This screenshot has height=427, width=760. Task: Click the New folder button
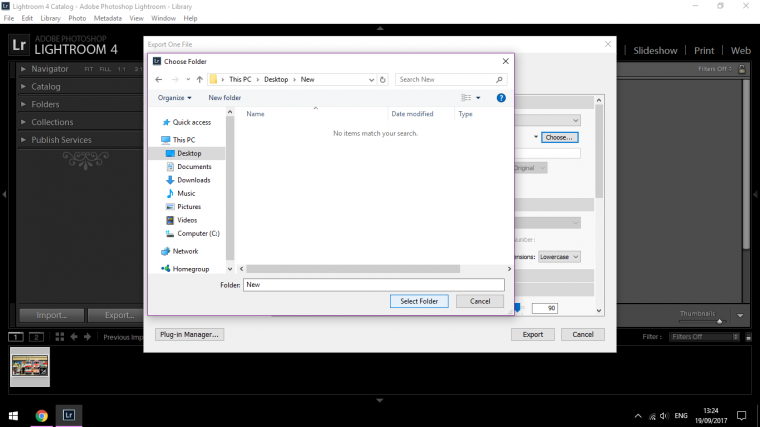point(224,98)
